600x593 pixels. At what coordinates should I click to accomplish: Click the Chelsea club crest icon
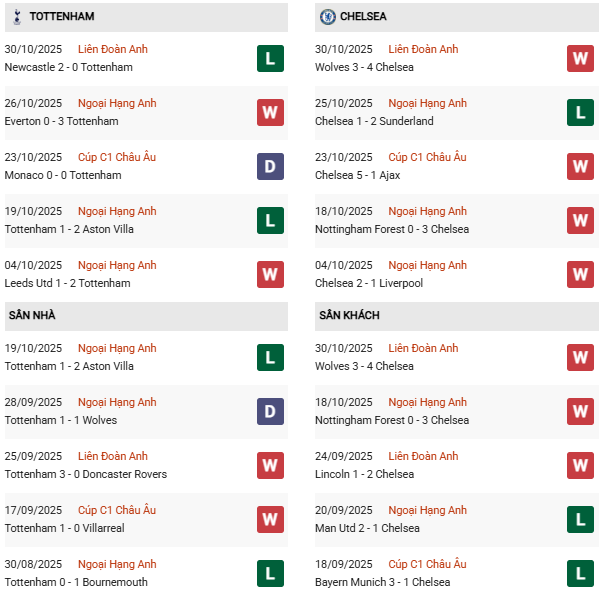click(x=327, y=16)
